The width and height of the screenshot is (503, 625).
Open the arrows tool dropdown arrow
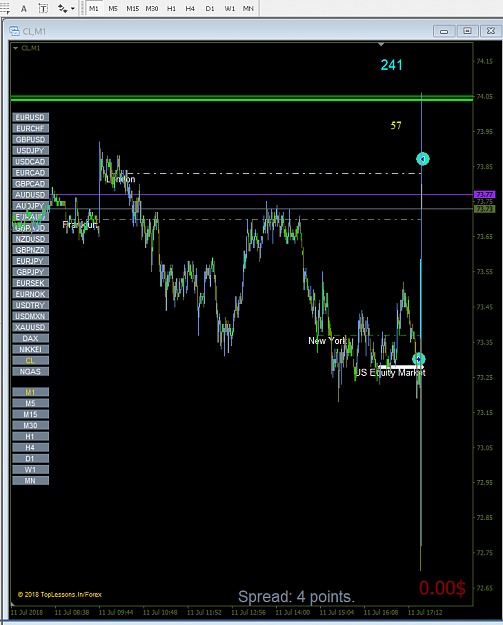(x=73, y=8)
